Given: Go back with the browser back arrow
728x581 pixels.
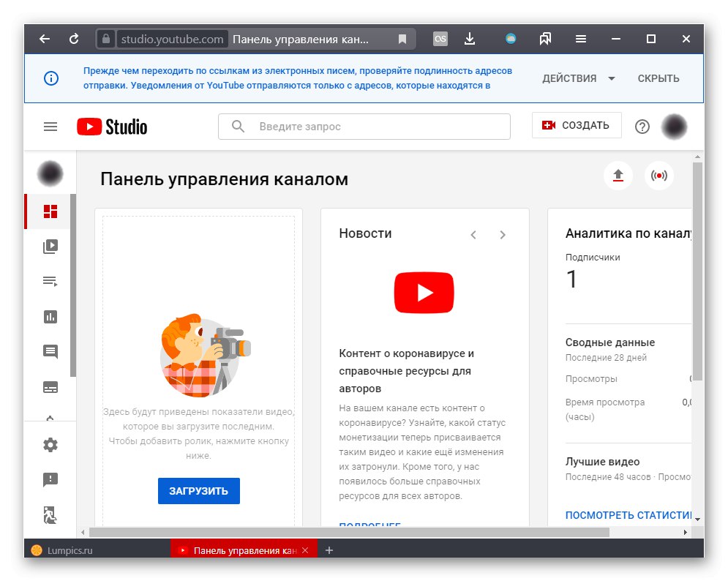Looking at the screenshot, I should tap(45, 39).
